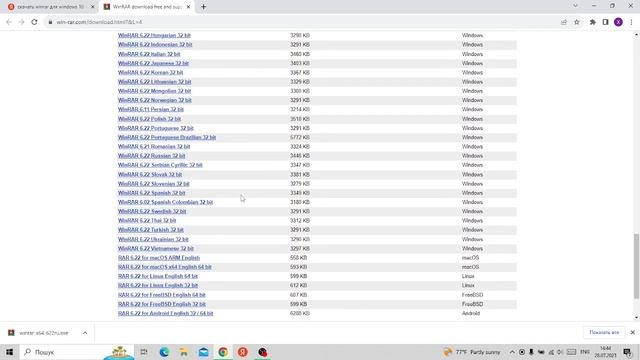
Task: Open WinRAR 6.02 Spanish Colombian 32 bit
Action: coord(165,202)
